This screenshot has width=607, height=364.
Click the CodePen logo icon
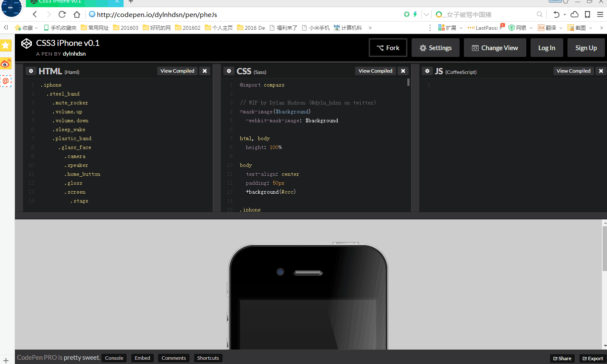26,44
